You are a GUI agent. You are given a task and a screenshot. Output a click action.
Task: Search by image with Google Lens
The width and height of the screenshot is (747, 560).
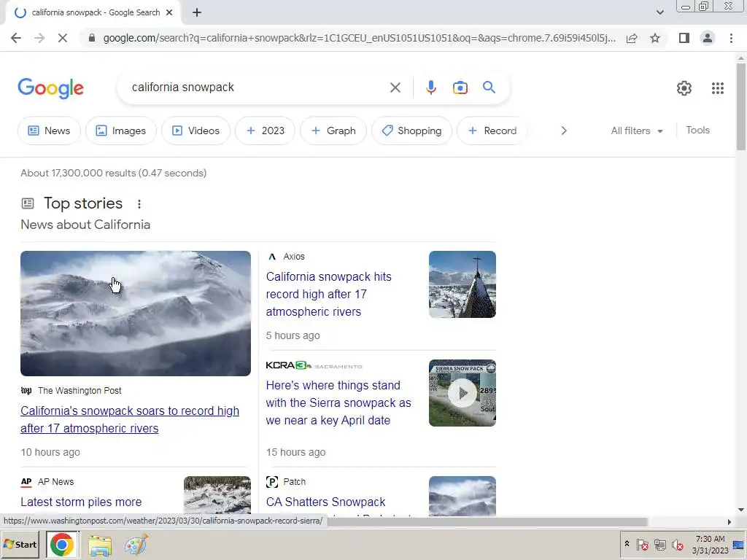[x=460, y=87]
